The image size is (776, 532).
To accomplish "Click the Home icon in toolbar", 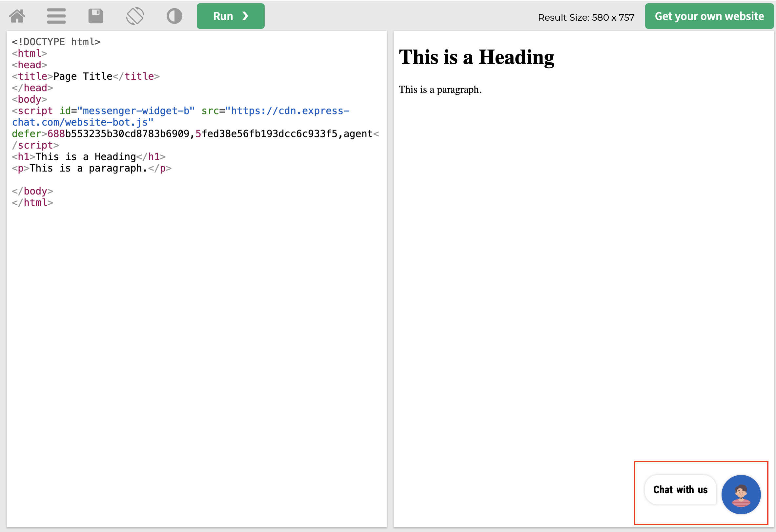I will (17, 16).
